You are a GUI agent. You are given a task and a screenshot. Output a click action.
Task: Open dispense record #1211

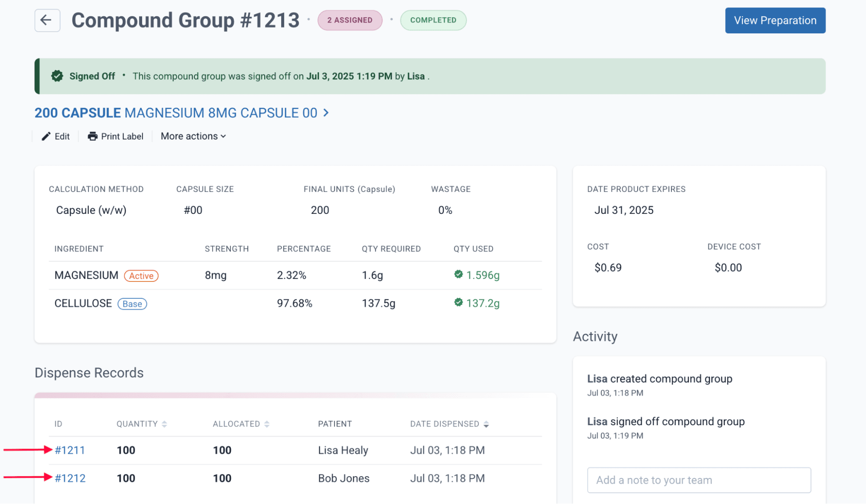70,450
